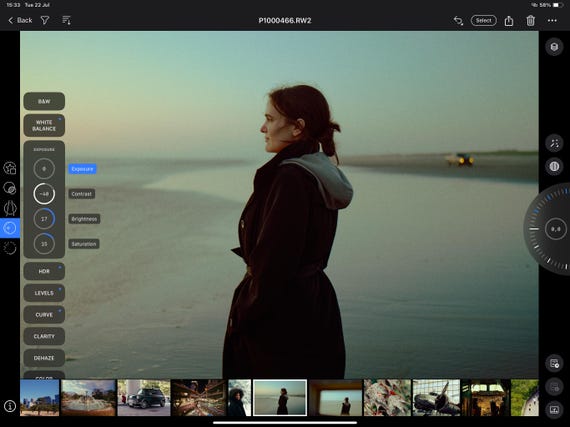Toggle the split compare view icon
Viewport: 570px width, 427px height.
pos(554,166)
